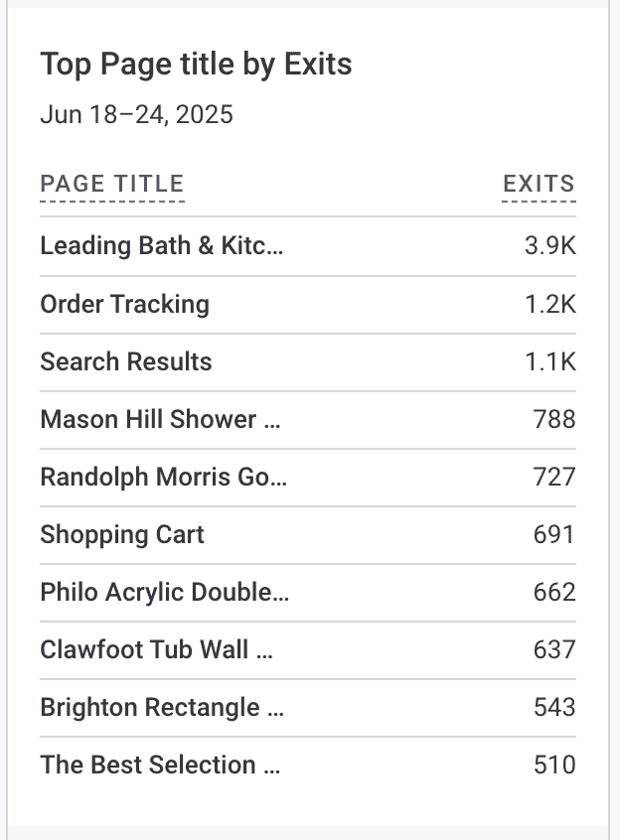
Task: Click the EXITS column header
Action: 539,184
